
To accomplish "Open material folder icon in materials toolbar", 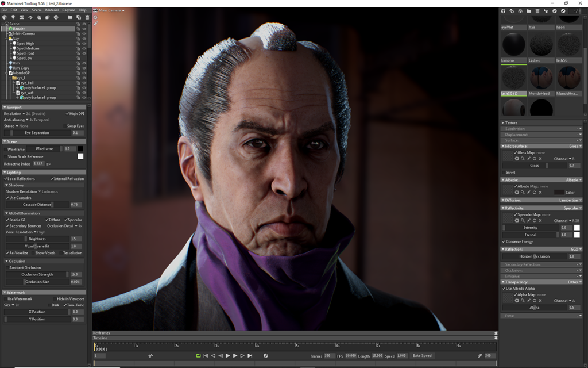I will click(529, 11).
